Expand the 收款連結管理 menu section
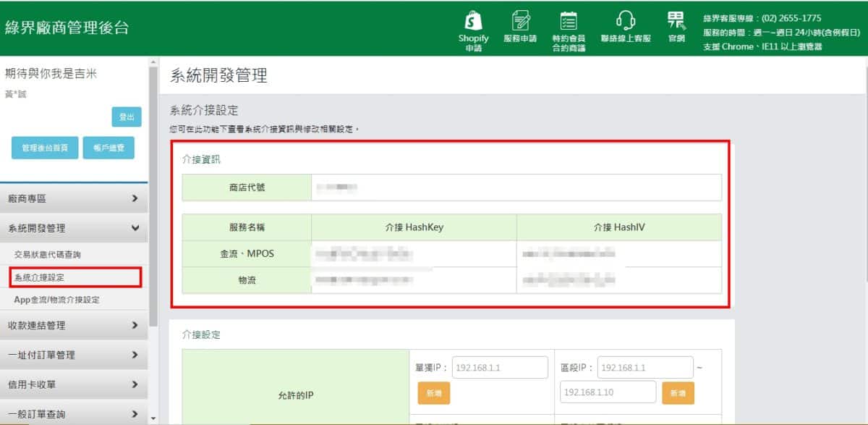This screenshot has width=868, height=425. click(74, 326)
